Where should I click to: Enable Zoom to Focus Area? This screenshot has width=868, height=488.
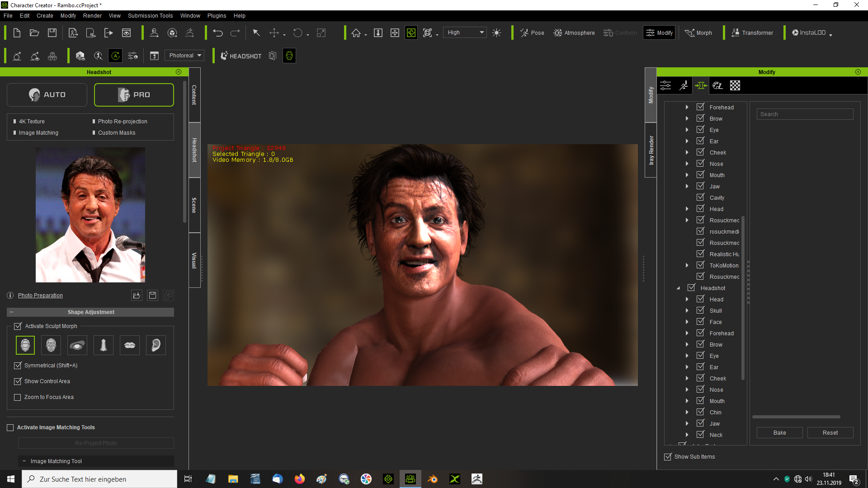(18, 397)
